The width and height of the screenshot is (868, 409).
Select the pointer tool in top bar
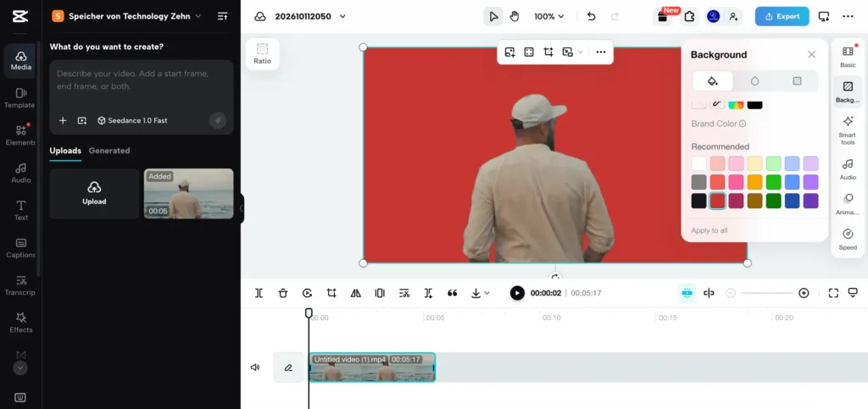pos(493,17)
